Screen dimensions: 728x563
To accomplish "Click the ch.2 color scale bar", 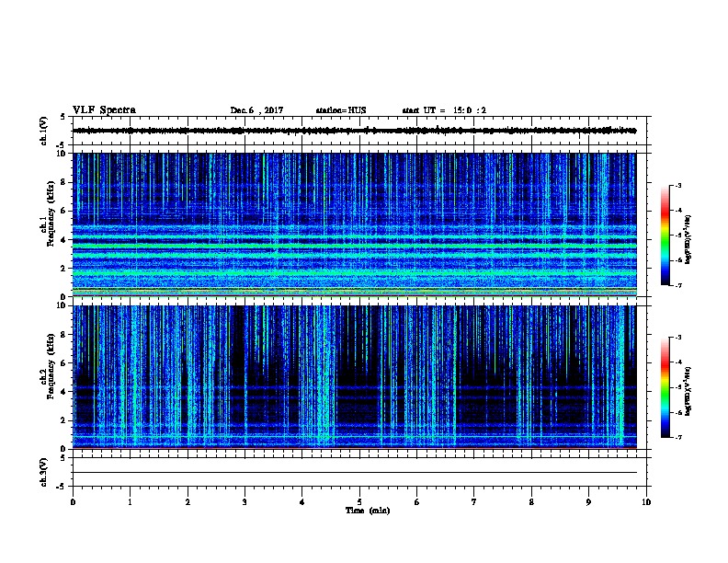I will pos(665,387).
